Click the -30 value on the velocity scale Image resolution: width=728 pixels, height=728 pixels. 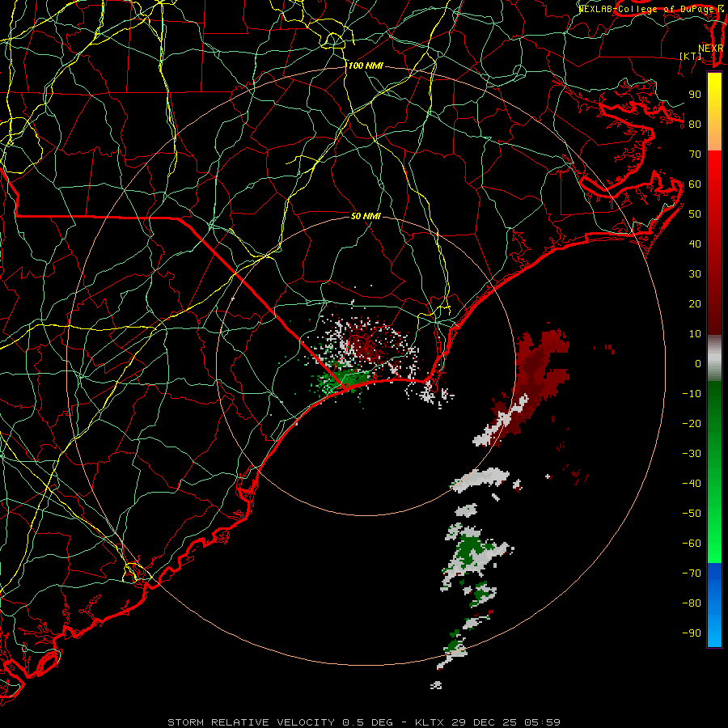pyautogui.click(x=692, y=454)
